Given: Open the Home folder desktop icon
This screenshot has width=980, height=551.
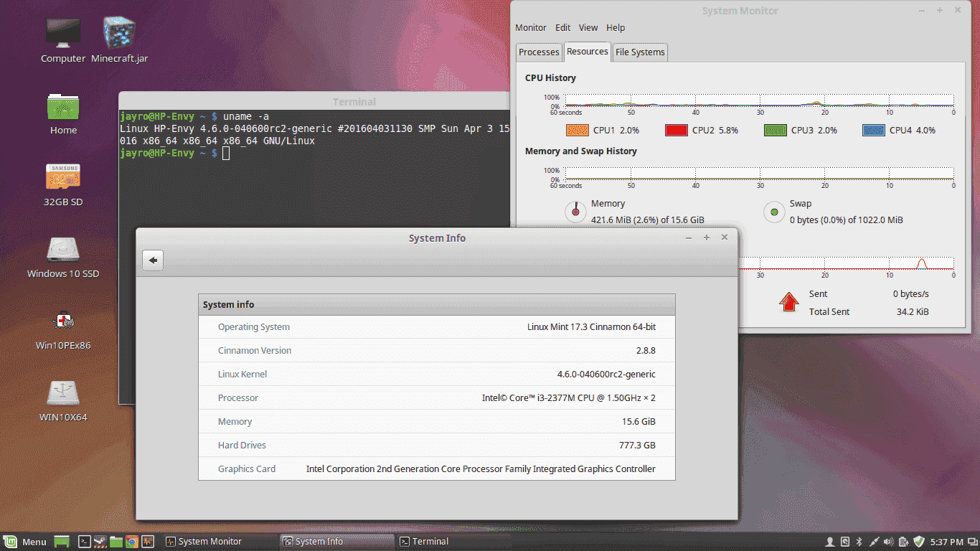Looking at the screenshot, I should point(63,113).
